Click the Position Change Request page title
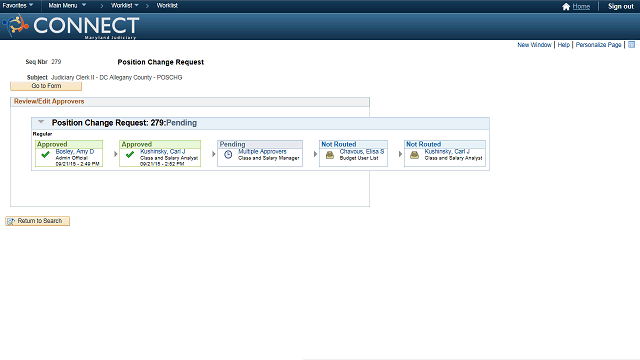 (x=161, y=62)
